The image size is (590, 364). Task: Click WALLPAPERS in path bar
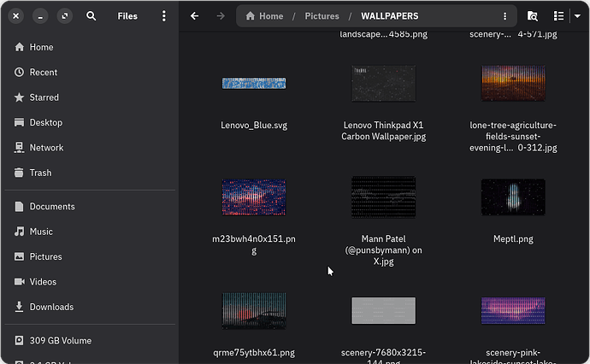pyautogui.click(x=389, y=16)
